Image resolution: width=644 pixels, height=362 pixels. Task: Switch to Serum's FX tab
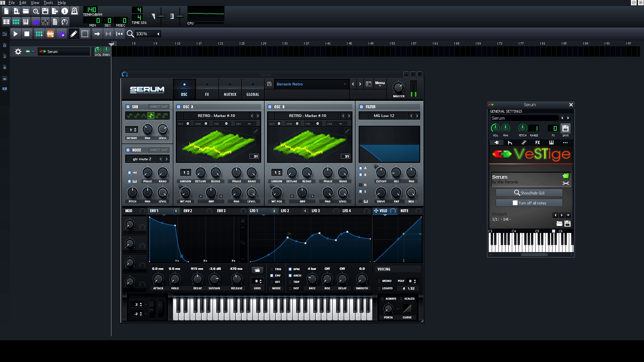point(207,89)
